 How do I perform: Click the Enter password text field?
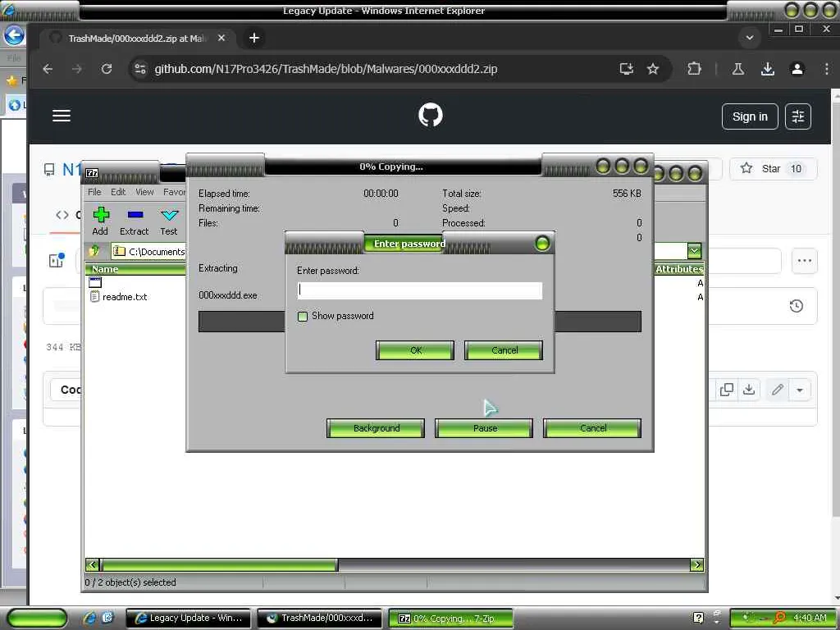(419, 290)
